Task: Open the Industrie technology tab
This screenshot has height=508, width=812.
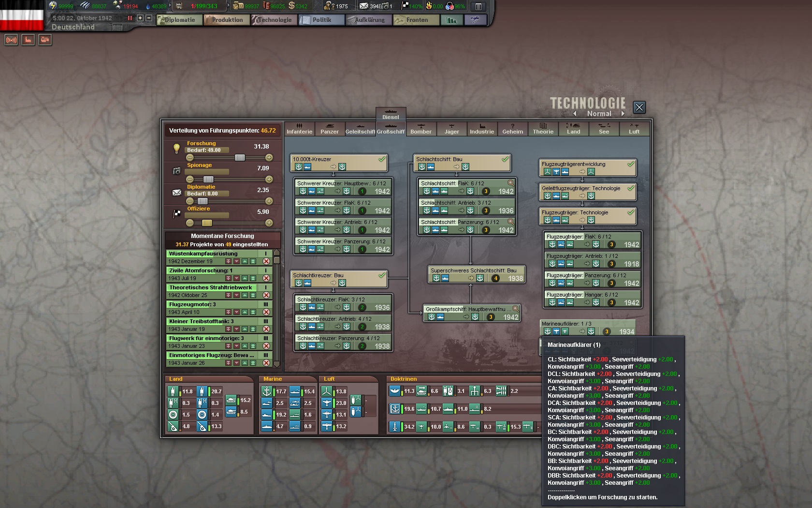Action: pyautogui.click(x=482, y=129)
